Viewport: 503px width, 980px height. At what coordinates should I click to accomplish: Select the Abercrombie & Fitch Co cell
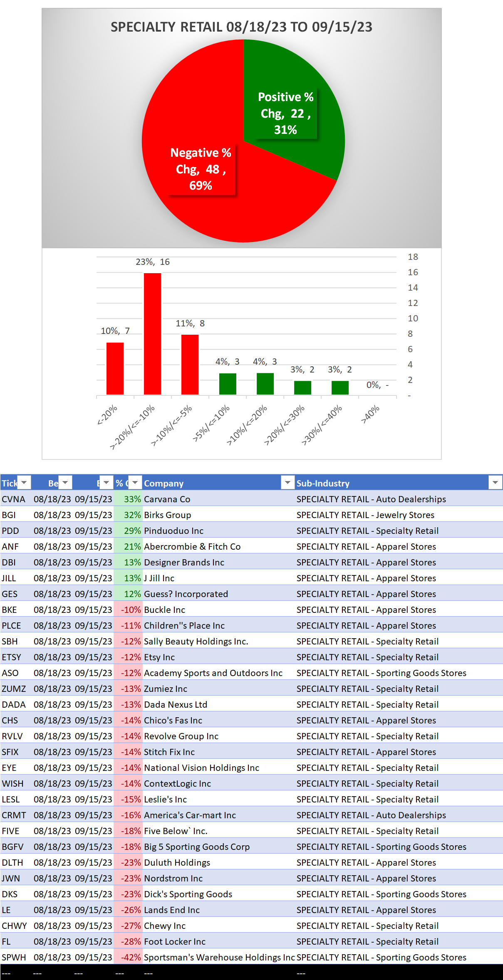click(219, 546)
